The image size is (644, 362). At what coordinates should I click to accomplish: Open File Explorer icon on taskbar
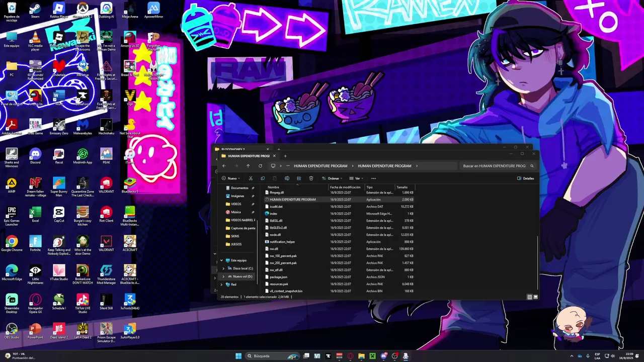pos(361,356)
